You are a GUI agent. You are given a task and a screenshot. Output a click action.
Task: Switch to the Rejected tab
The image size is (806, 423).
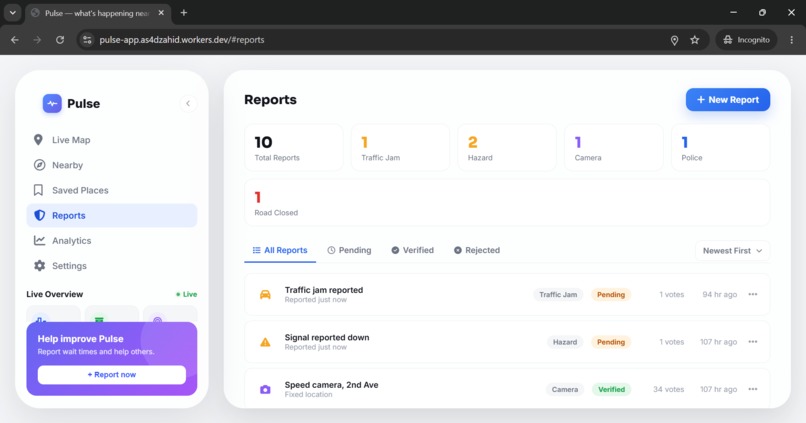pyautogui.click(x=477, y=250)
